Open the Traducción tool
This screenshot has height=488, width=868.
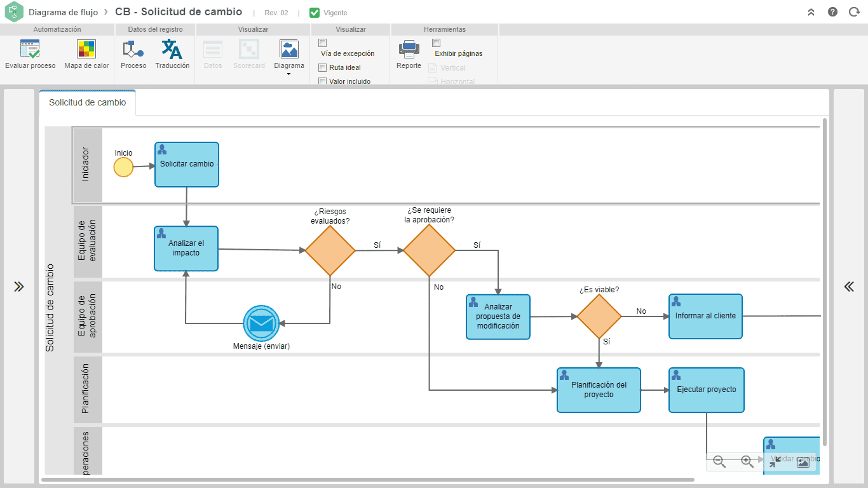(x=172, y=50)
